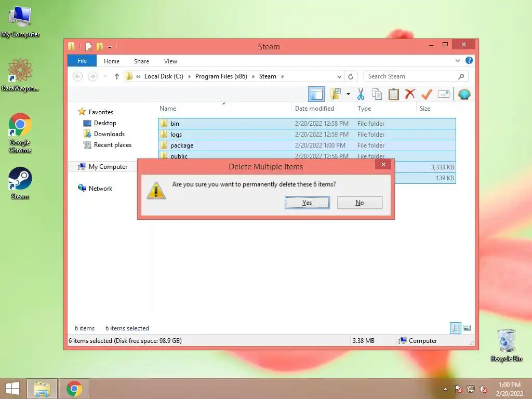Image resolution: width=532 pixels, height=399 pixels.
Task: Expand the arrow after Steam breadcrumb
Action: [282, 77]
